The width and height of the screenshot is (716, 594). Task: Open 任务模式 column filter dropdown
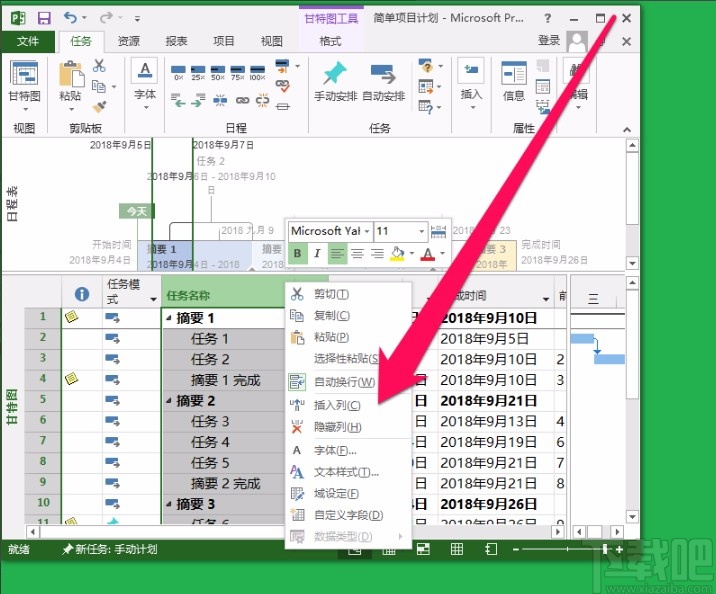[x=153, y=300]
